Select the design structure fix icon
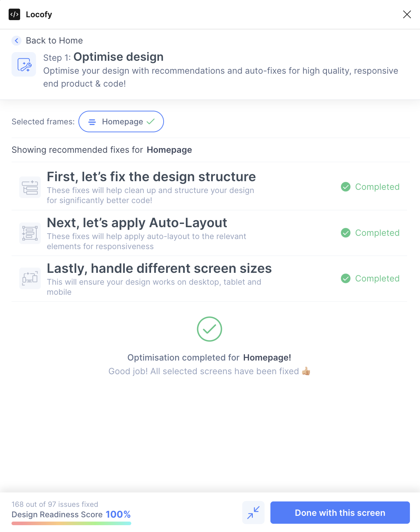 pyautogui.click(x=30, y=187)
